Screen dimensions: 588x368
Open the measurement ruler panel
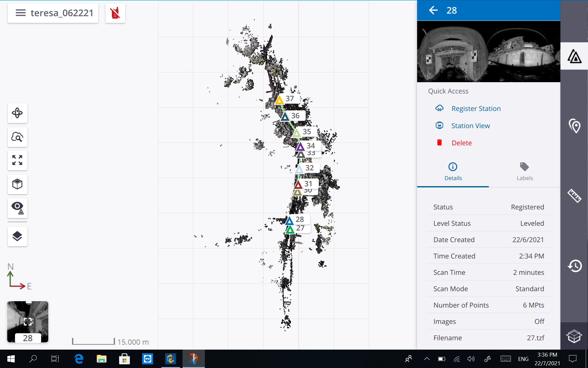(574, 196)
